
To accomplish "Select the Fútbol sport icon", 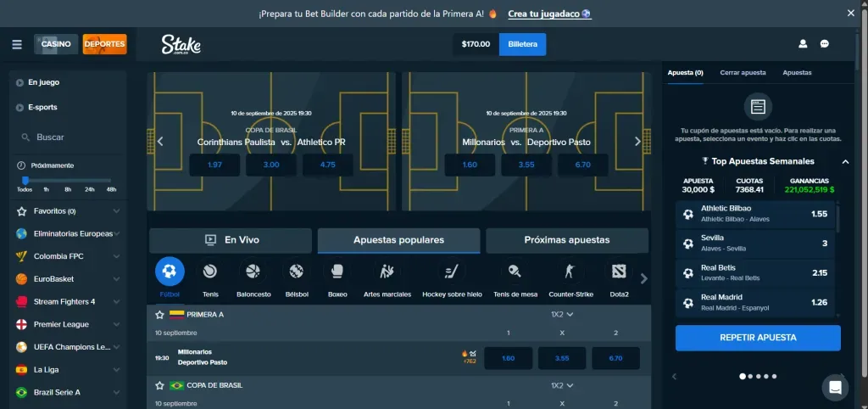I will (170, 272).
